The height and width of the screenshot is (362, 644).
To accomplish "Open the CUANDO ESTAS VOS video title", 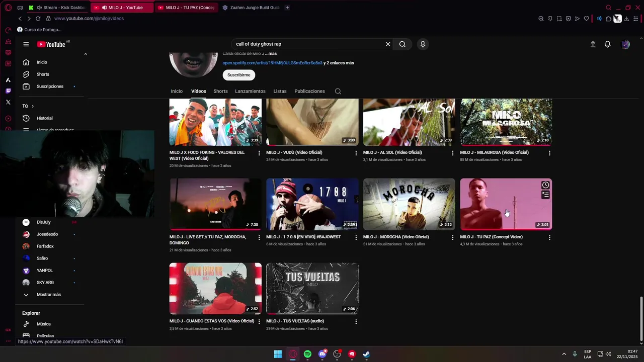I will [212, 321].
